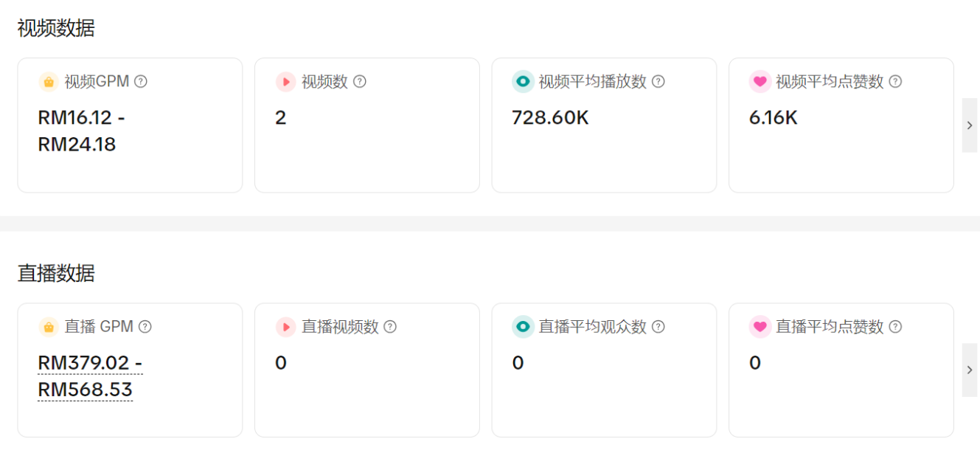980x456 pixels.
Task: Click the teal view icon on 直播平均观众数 card
Action: coord(522,327)
